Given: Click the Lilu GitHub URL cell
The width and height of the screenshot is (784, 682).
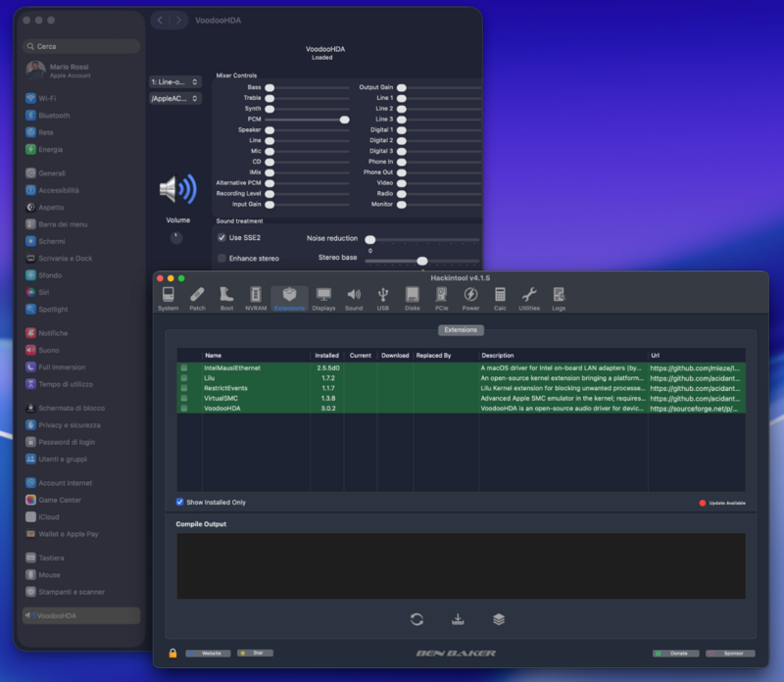Looking at the screenshot, I should coord(696,378).
